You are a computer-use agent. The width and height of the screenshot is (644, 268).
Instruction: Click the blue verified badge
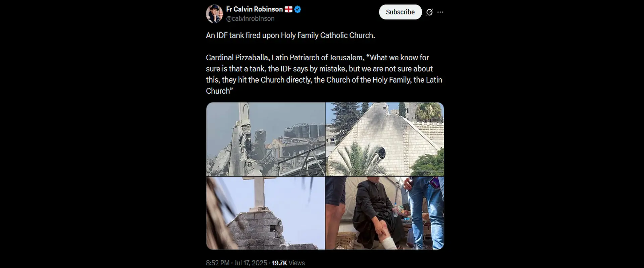[298, 9]
